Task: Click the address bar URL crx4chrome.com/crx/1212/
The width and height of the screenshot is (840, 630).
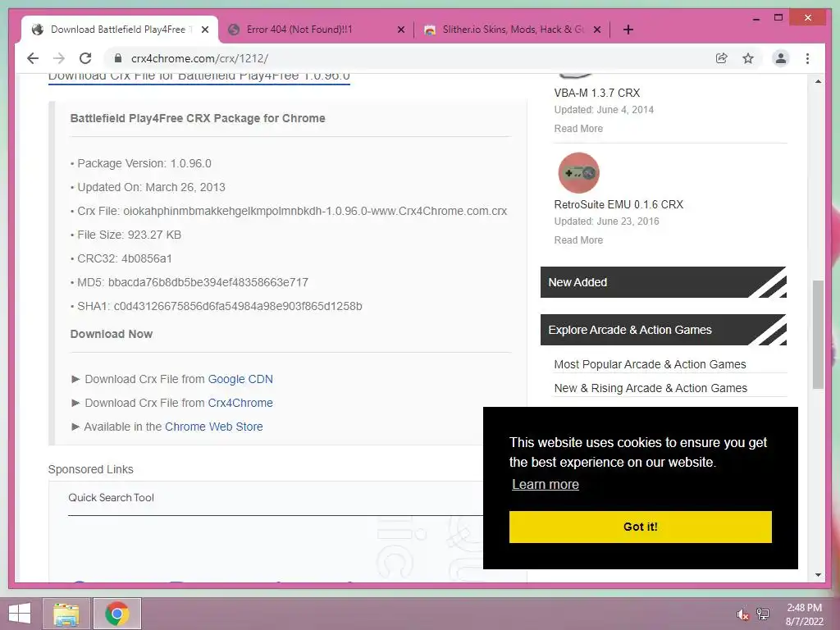Action: 199,58
